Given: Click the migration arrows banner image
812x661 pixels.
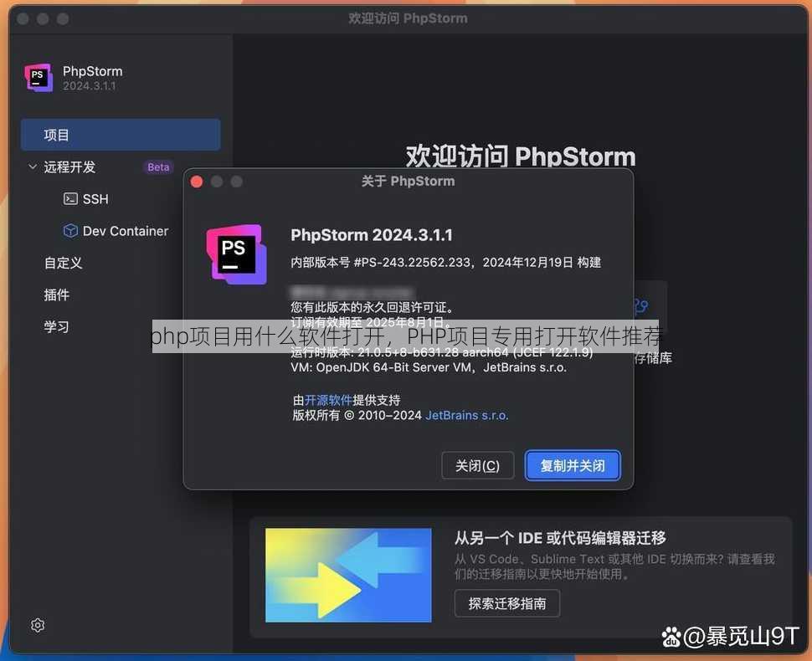Looking at the screenshot, I should tap(348, 575).
